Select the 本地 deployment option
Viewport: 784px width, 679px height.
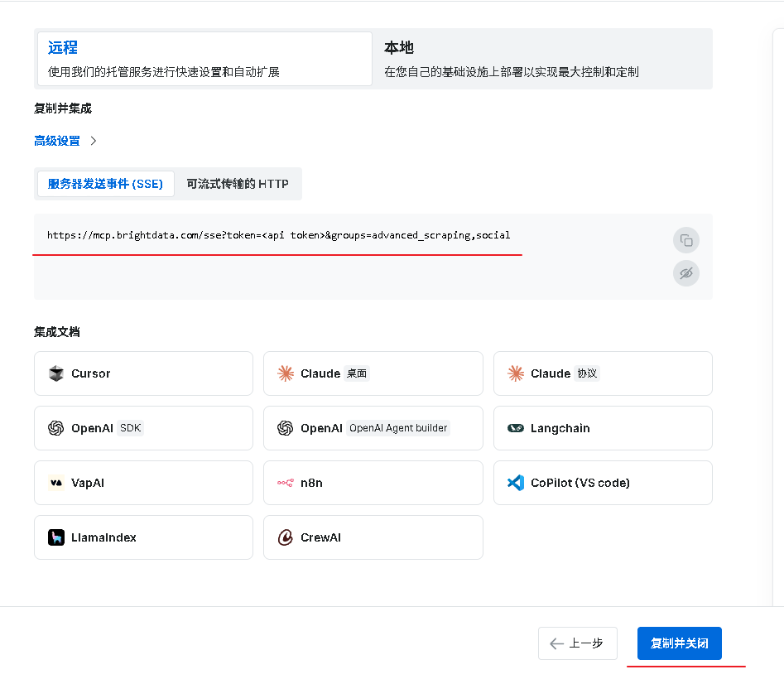(x=542, y=59)
